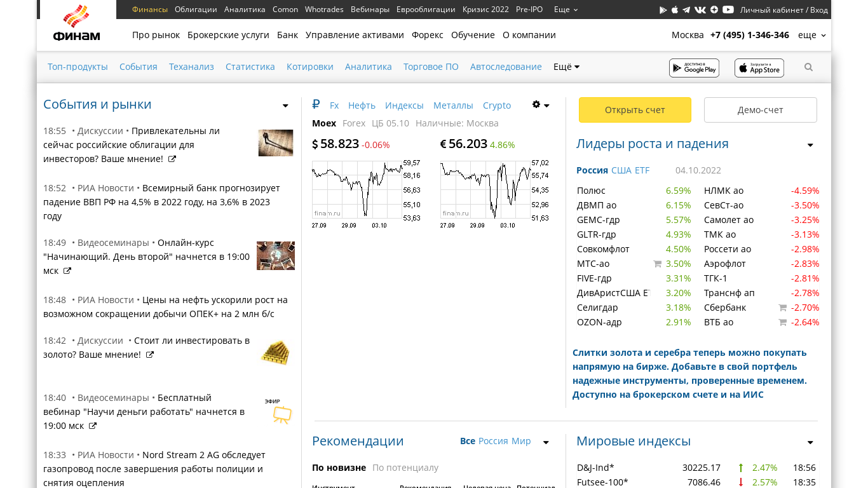The width and height of the screenshot is (868, 488).
Task: Expand the Лидеры роста и падения dropdown
Action: tap(810, 146)
